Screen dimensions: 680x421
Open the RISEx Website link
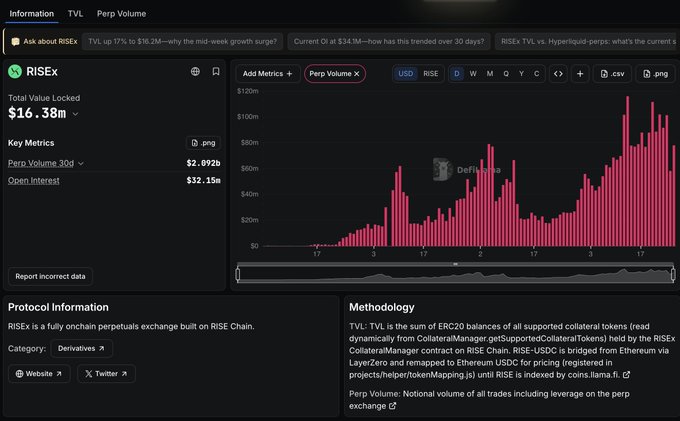[x=39, y=373]
